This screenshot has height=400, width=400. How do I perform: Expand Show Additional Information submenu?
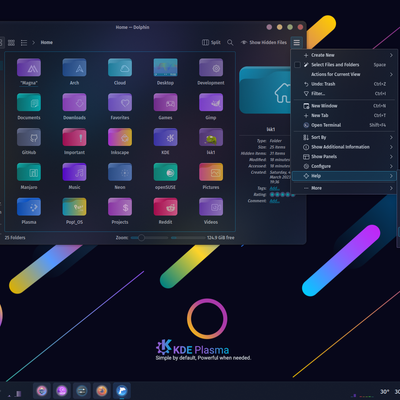344,147
